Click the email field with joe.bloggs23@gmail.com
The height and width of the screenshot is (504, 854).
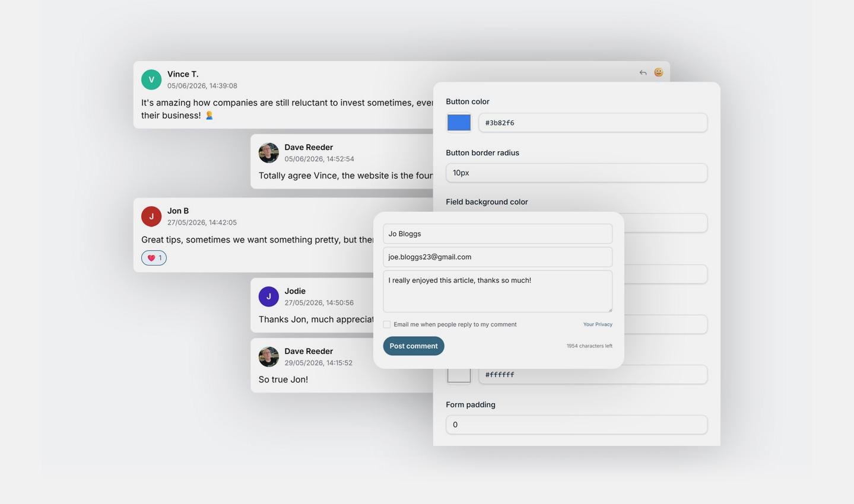point(497,257)
